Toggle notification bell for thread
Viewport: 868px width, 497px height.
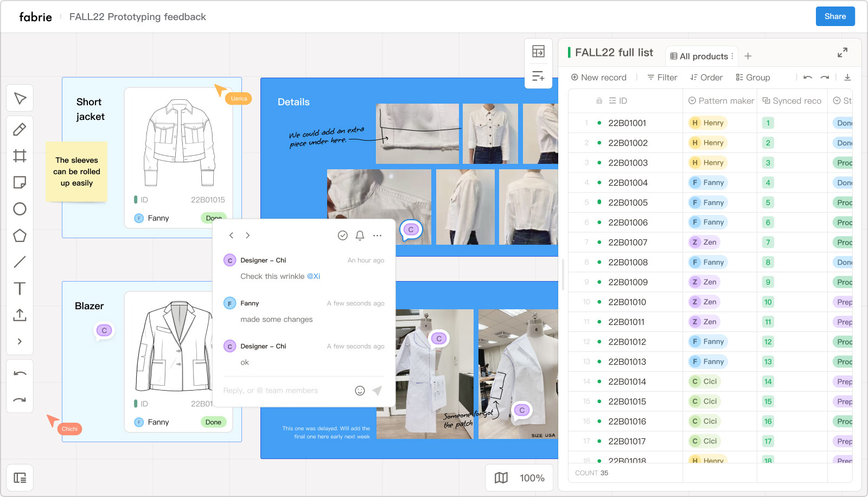click(360, 235)
